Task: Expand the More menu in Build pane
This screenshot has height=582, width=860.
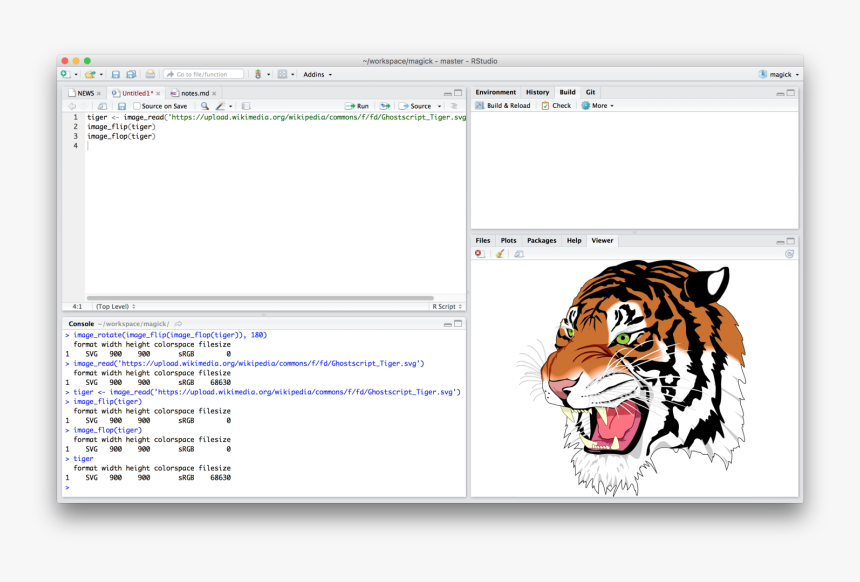Action: pyautogui.click(x=598, y=106)
